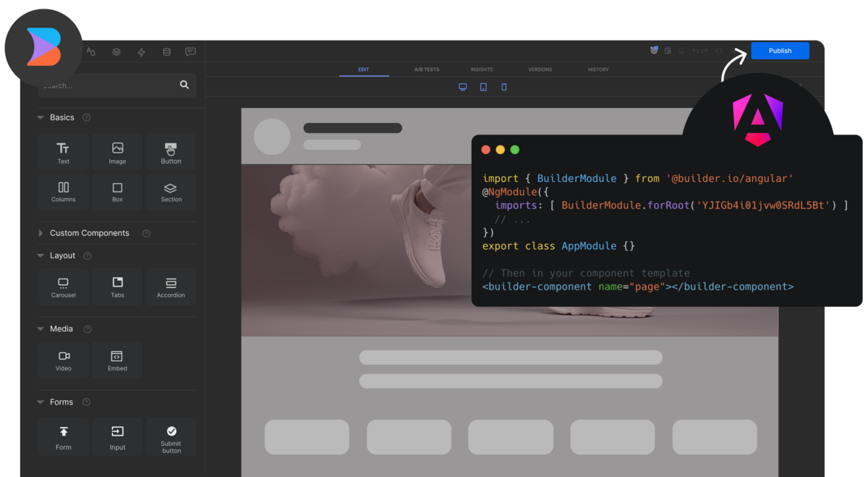Image resolution: width=868 pixels, height=477 pixels.
Task: Switch to the INSIGHTS tab
Action: (x=482, y=69)
